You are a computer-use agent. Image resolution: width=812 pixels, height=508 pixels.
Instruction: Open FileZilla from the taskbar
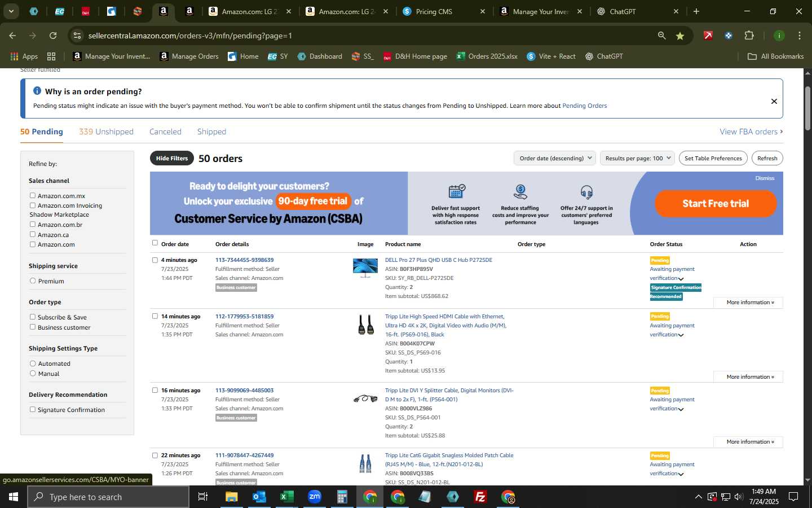coord(480,497)
